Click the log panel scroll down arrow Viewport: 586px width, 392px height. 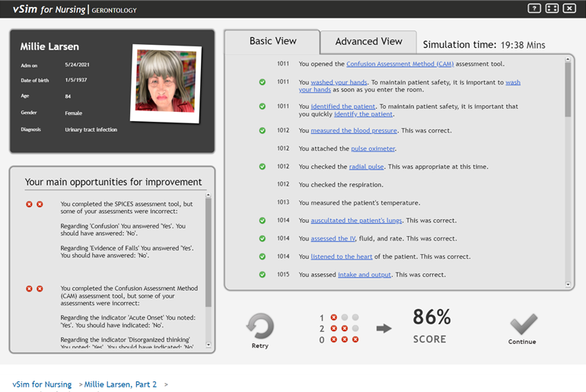pos(568,285)
